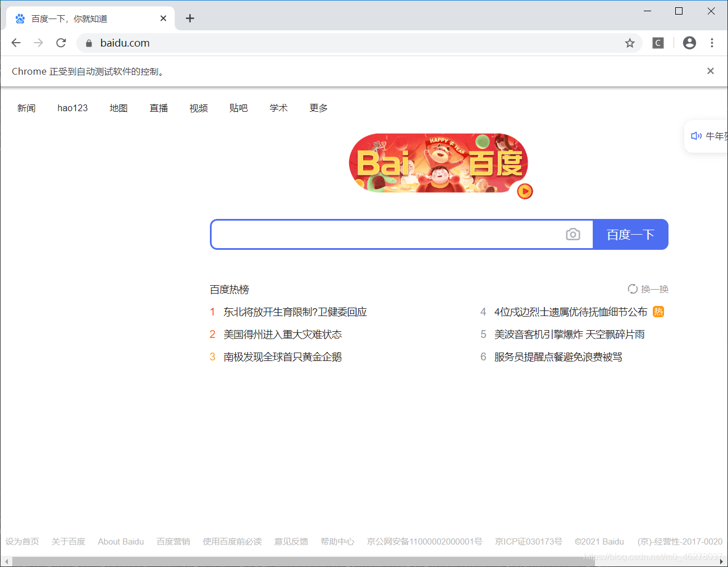Open hot item 美国得州进入重大灾难状态

click(283, 334)
